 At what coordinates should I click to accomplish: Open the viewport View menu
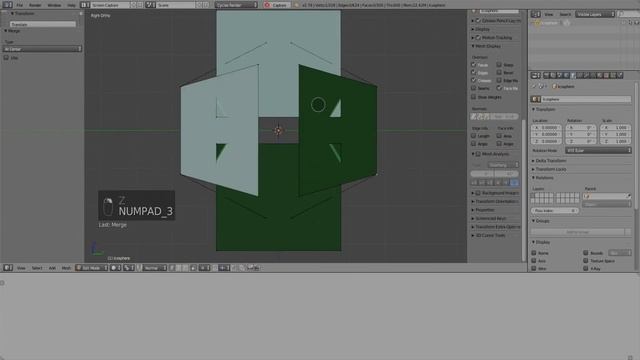click(x=21, y=268)
